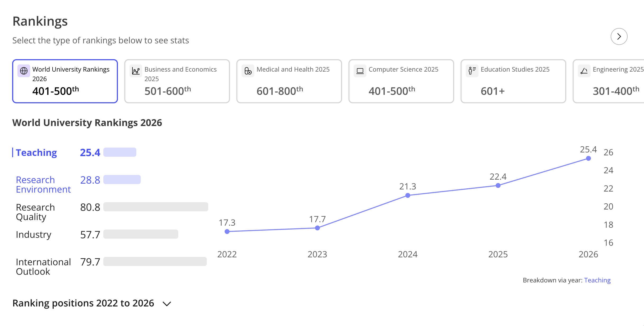Click the pill icon for Medical and Health
Screen dimensions: 644x326
(x=248, y=71)
